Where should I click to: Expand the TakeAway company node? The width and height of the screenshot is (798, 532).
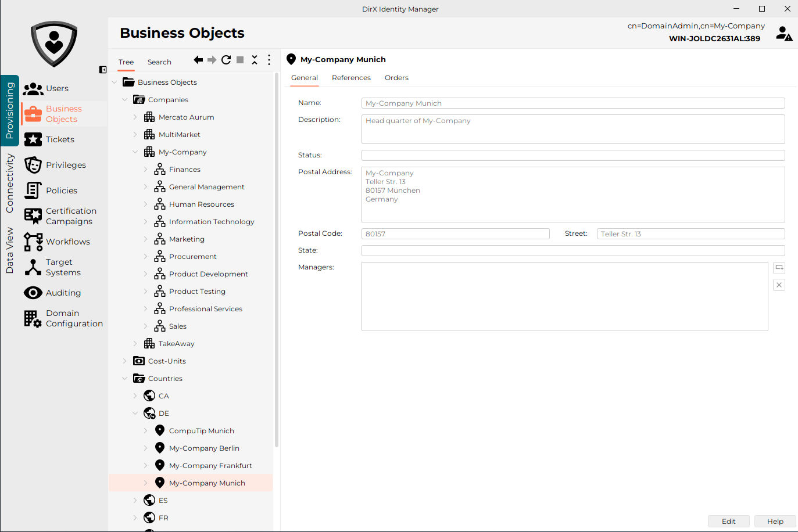(x=135, y=343)
